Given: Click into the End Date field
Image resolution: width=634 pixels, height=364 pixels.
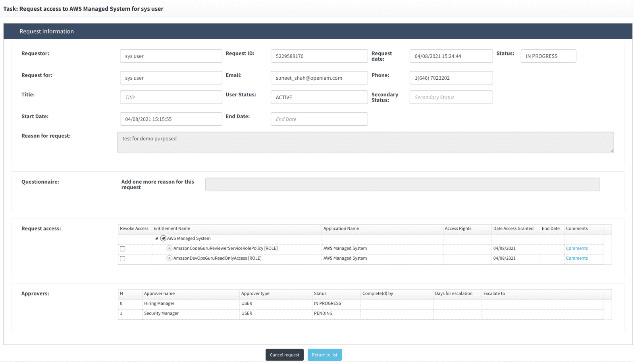Looking at the screenshot, I should [x=319, y=119].
